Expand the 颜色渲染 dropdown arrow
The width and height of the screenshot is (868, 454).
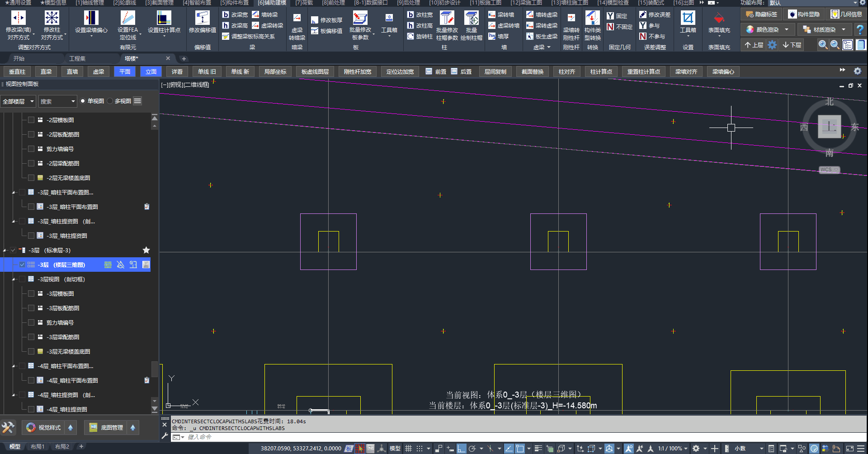pos(787,29)
